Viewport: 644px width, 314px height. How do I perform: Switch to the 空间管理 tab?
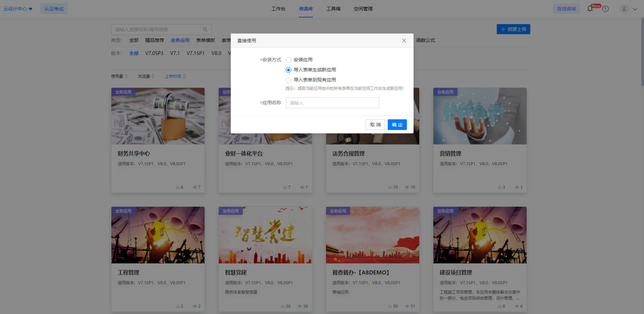pos(363,9)
